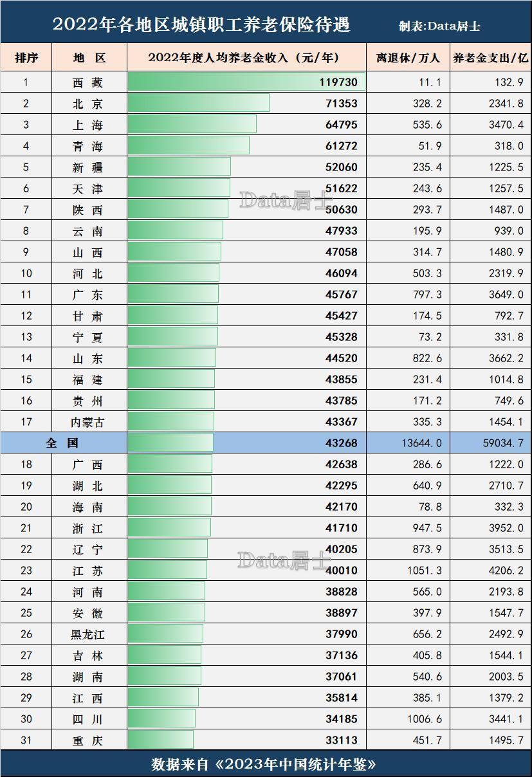Click the value 52060
Viewport: 532px width, 777px height.
(342, 167)
